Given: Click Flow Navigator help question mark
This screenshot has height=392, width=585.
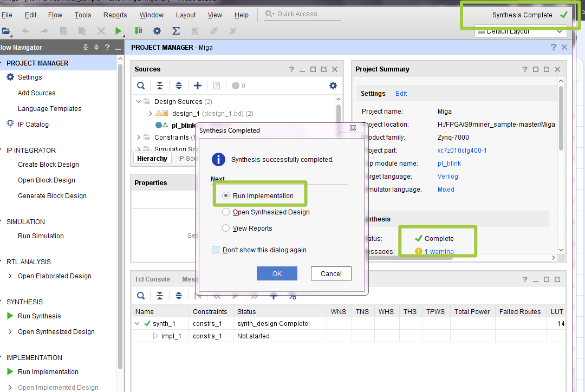Looking at the screenshot, I should pos(107,47).
